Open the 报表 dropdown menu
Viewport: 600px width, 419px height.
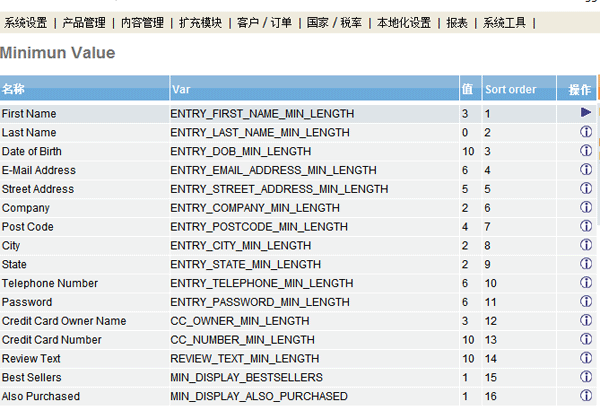pos(456,23)
